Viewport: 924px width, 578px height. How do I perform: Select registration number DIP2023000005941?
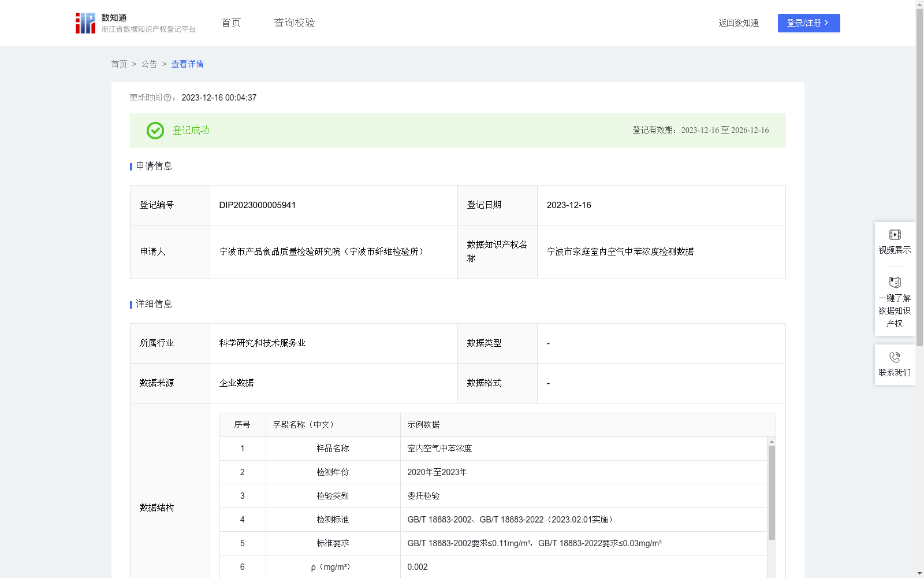258,205
